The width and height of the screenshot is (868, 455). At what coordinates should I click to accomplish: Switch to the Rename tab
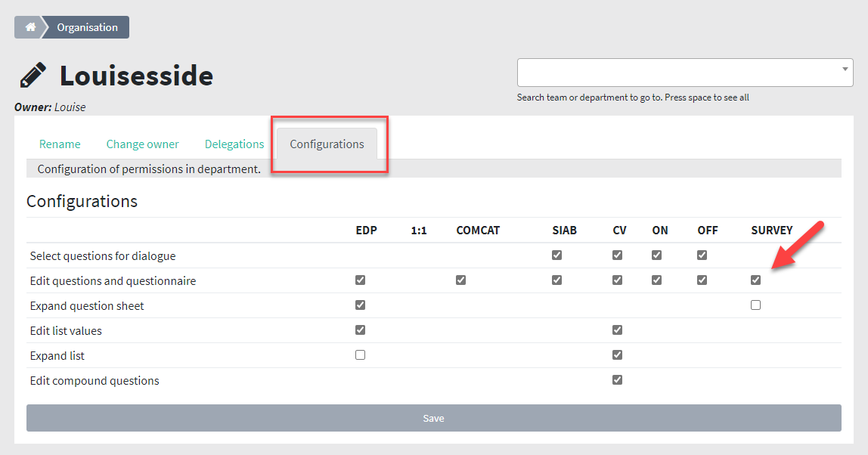pyautogui.click(x=60, y=144)
